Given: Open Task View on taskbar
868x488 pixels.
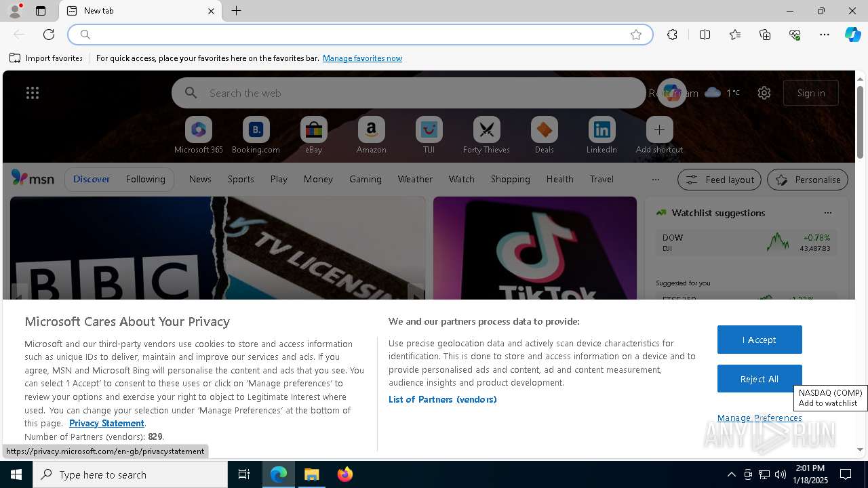Looking at the screenshot, I should pyautogui.click(x=244, y=474).
